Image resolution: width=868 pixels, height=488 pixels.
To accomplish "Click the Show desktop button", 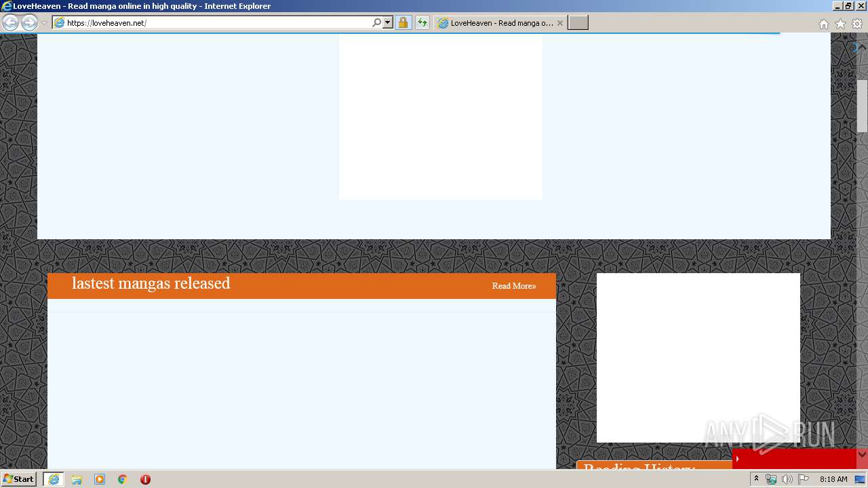I will (861, 479).
